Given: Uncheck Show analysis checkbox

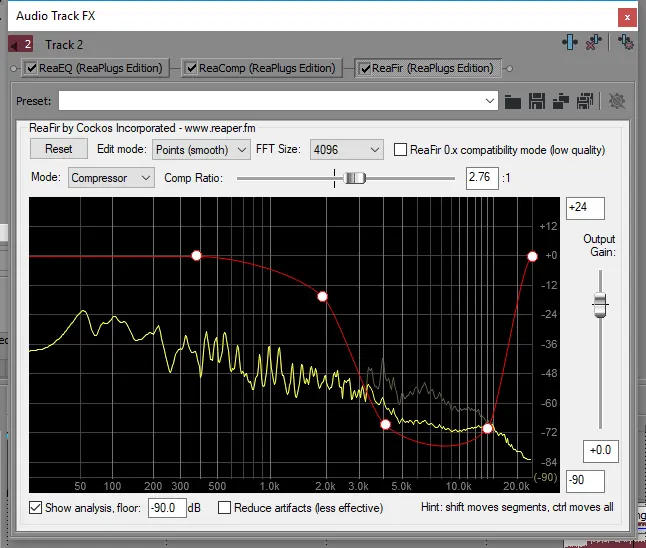Looking at the screenshot, I should click(36, 508).
